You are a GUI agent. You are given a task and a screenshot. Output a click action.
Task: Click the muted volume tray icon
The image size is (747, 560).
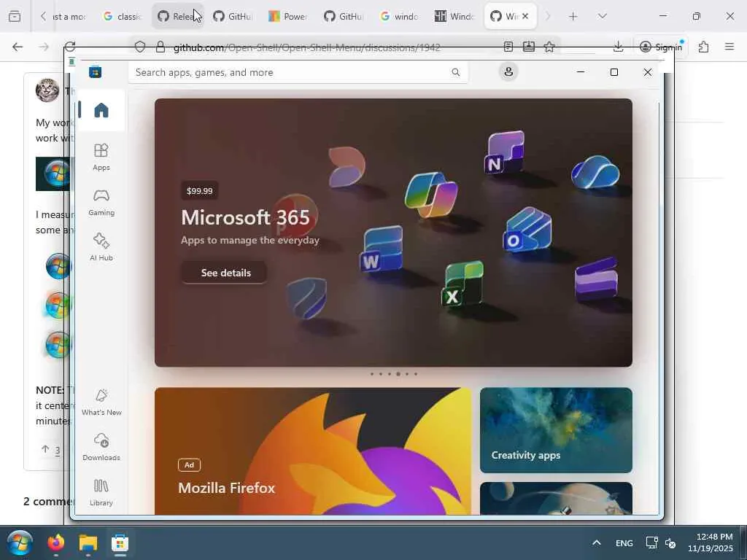(670, 542)
